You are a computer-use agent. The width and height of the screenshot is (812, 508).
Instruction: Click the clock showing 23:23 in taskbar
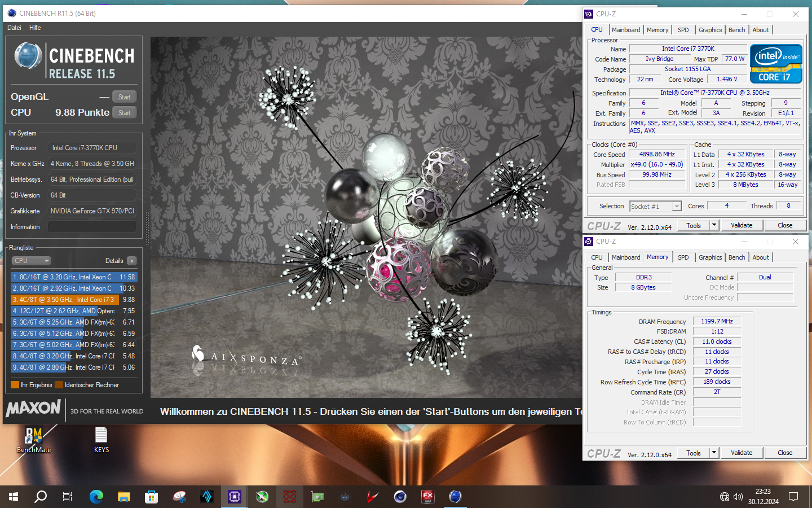point(763,492)
